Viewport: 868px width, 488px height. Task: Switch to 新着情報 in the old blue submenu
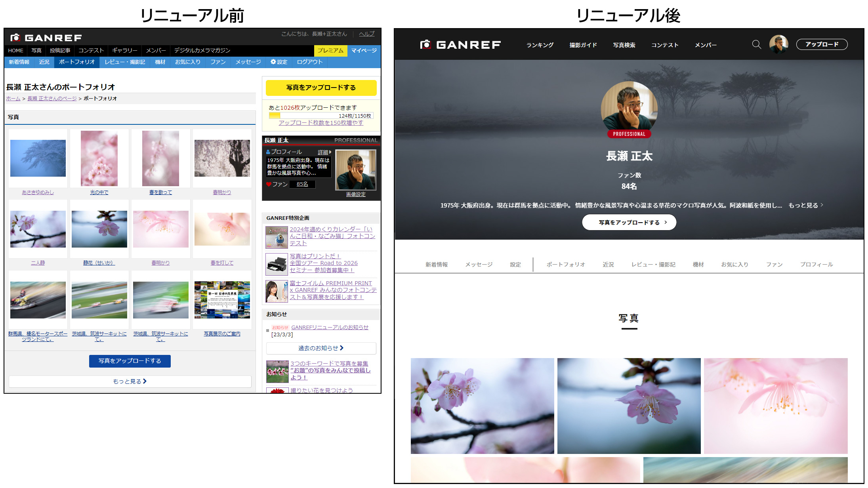19,62
